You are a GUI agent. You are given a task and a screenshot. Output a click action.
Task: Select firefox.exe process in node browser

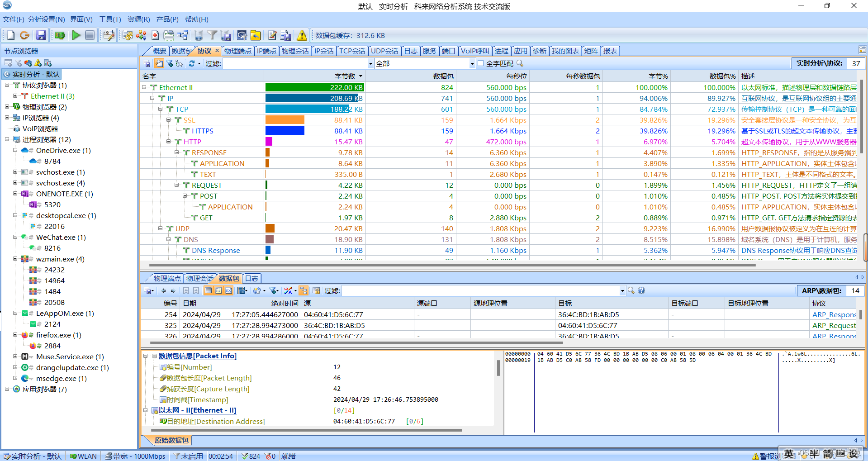59,335
